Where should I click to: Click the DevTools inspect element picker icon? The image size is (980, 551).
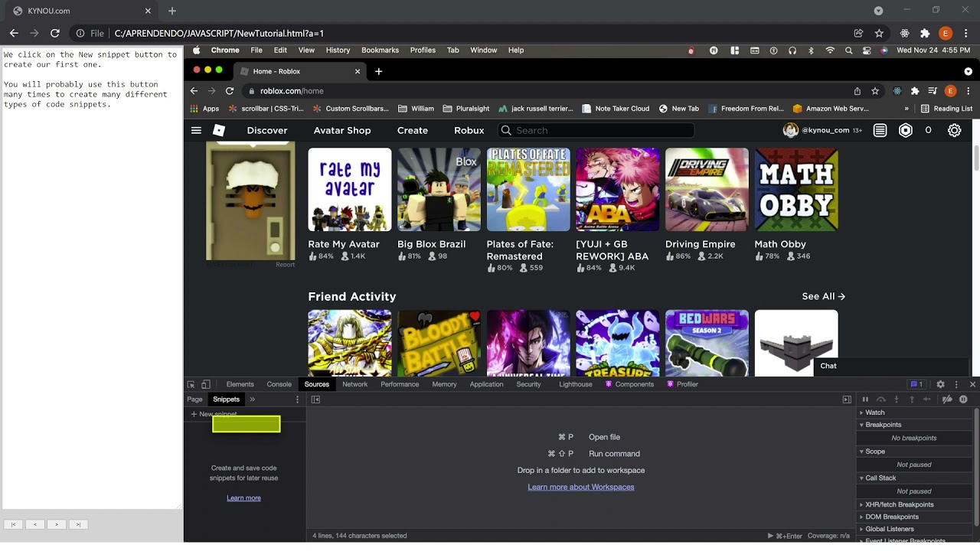(x=191, y=384)
